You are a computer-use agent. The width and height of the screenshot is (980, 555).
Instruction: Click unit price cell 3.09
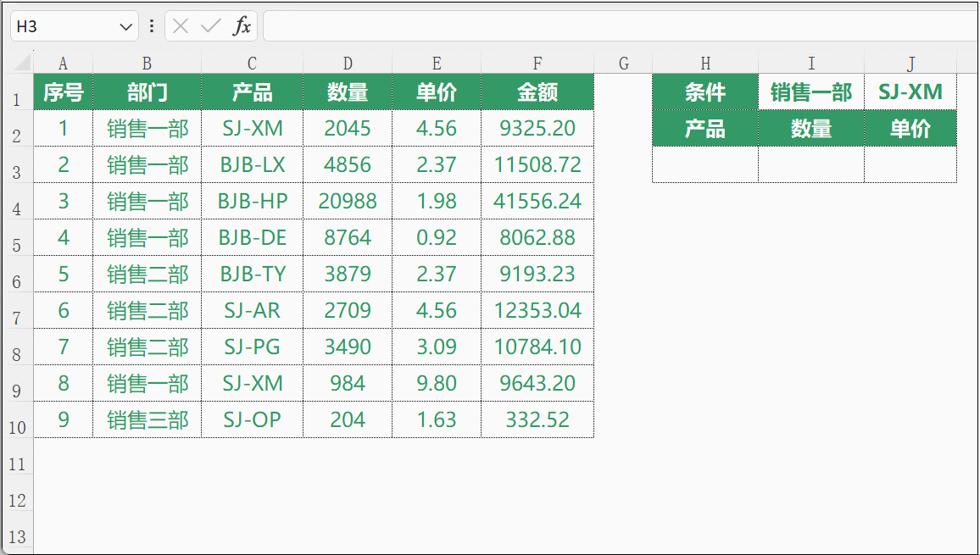(437, 347)
